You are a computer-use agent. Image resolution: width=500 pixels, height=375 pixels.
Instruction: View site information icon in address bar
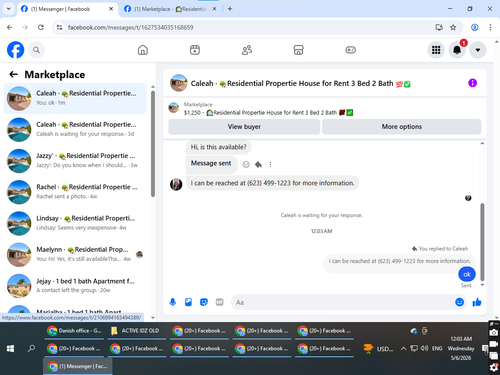(59, 27)
